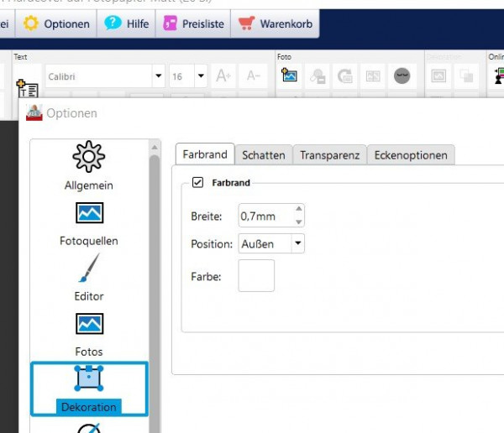This screenshot has height=433, width=504.
Task: Select the Allgemein gear icon
Action: tap(89, 156)
